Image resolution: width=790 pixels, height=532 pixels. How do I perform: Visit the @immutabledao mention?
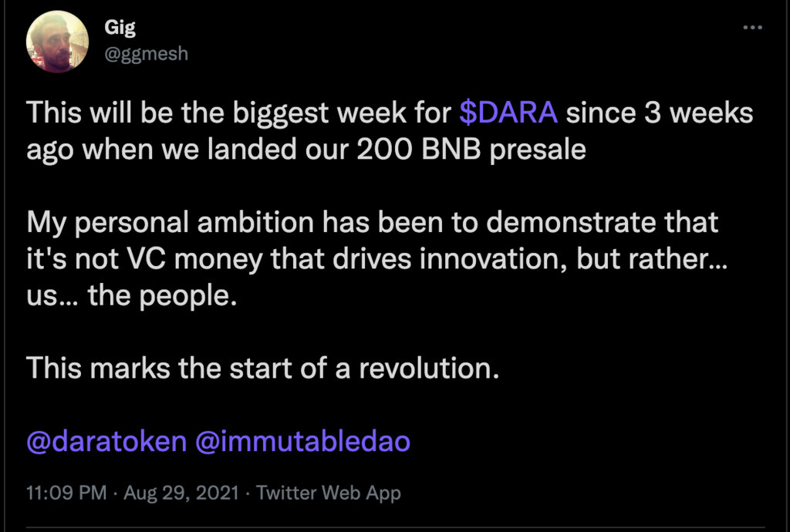tap(303, 442)
